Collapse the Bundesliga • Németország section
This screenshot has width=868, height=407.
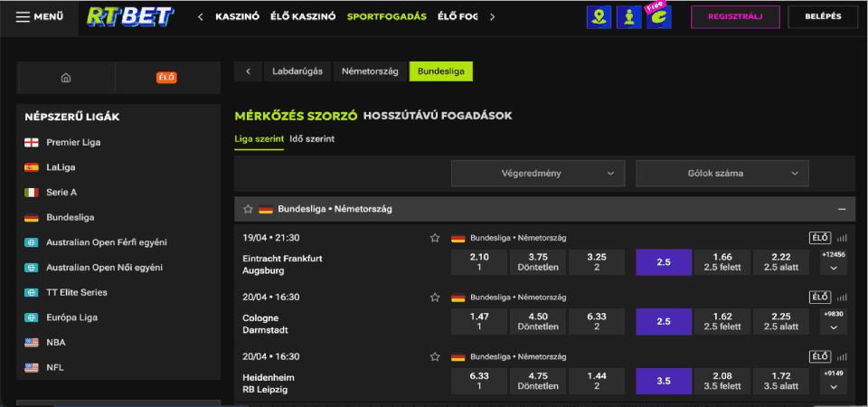(x=842, y=209)
